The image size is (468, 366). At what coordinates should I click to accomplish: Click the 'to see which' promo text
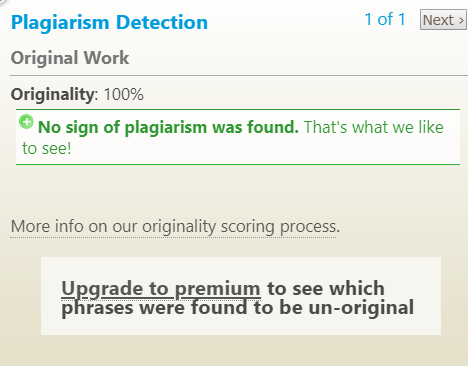tap(326, 288)
